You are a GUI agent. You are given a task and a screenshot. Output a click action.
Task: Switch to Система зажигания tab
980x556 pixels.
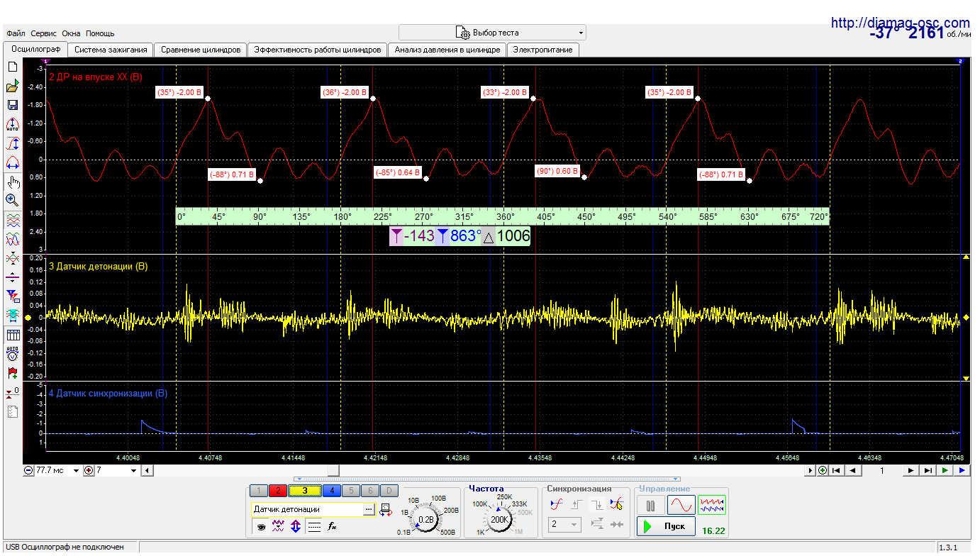point(111,50)
